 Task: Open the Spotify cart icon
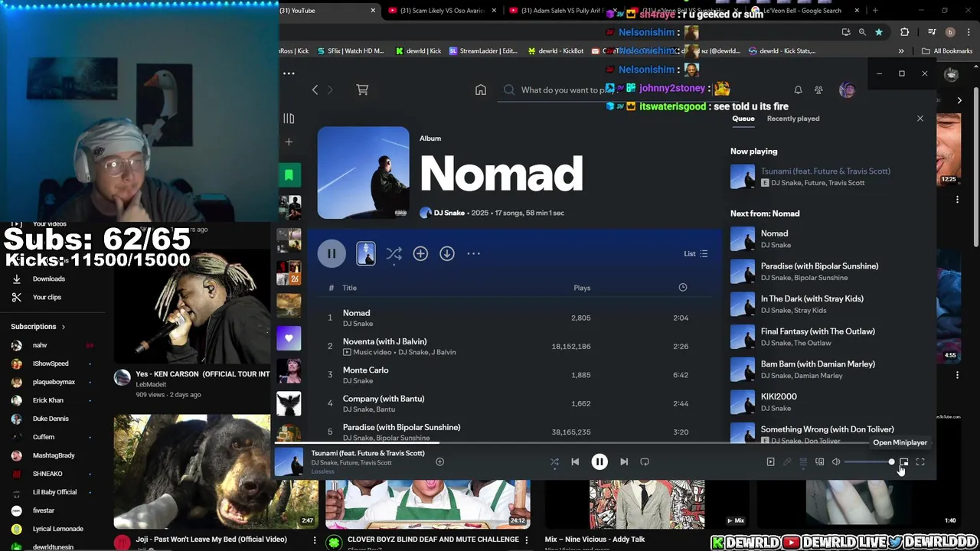click(362, 90)
